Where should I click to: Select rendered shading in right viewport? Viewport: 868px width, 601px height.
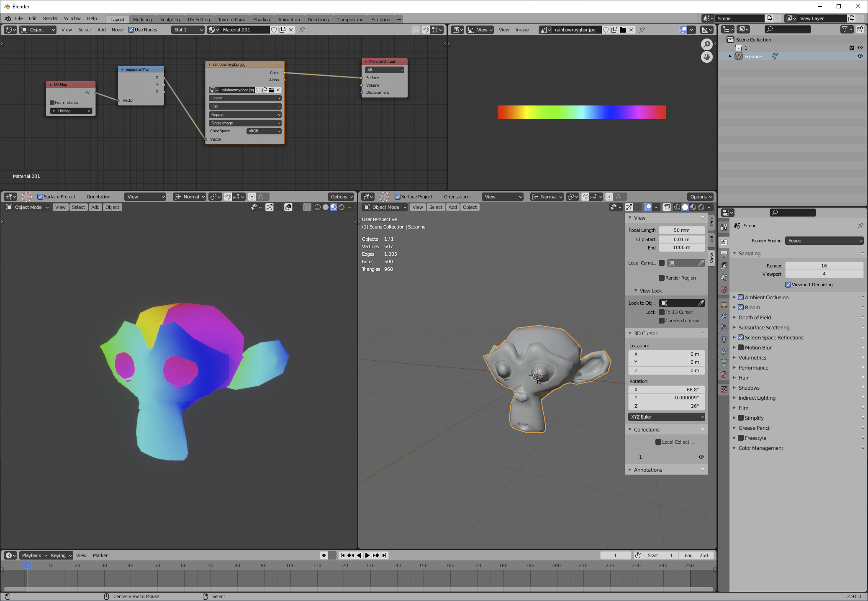tap(701, 207)
